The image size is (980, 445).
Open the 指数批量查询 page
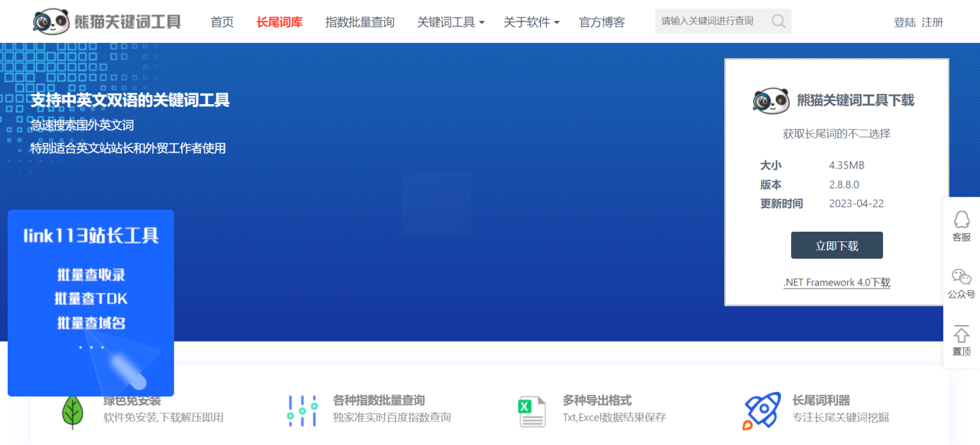tap(359, 21)
